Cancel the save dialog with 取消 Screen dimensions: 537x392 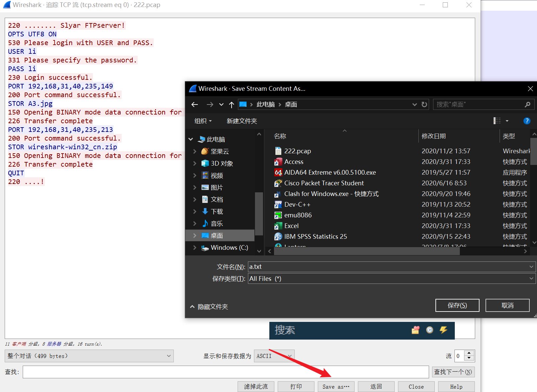tap(507, 306)
